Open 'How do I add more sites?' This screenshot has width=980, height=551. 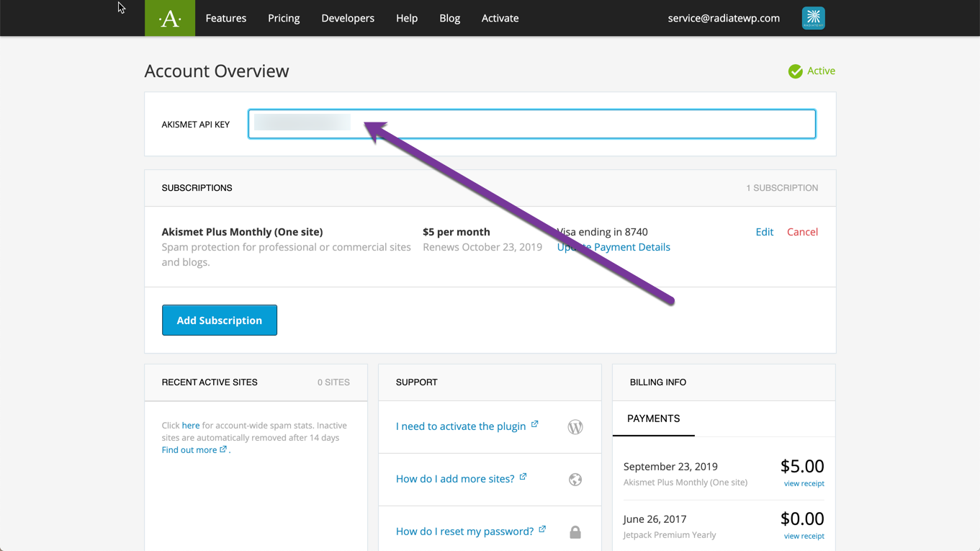tap(455, 479)
